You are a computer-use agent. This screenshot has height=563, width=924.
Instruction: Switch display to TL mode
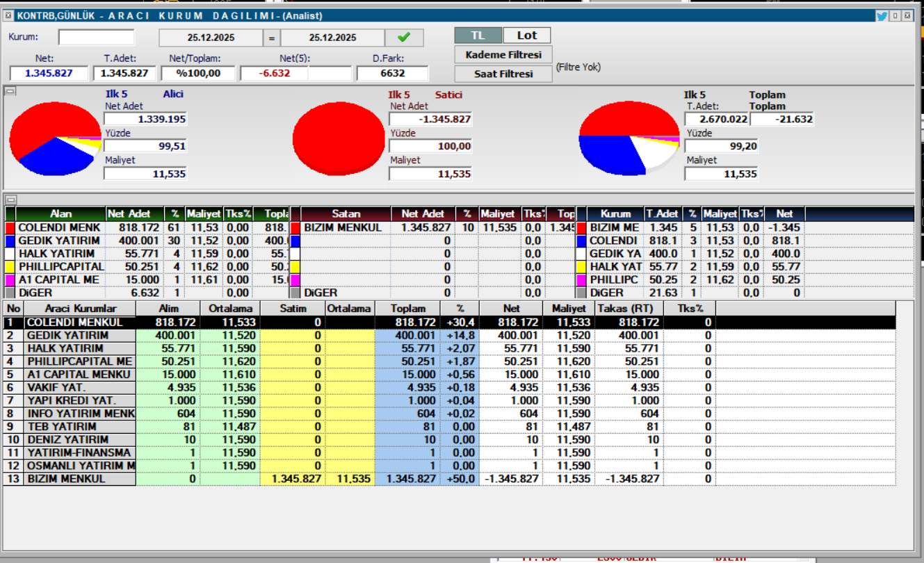coord(478,35)
